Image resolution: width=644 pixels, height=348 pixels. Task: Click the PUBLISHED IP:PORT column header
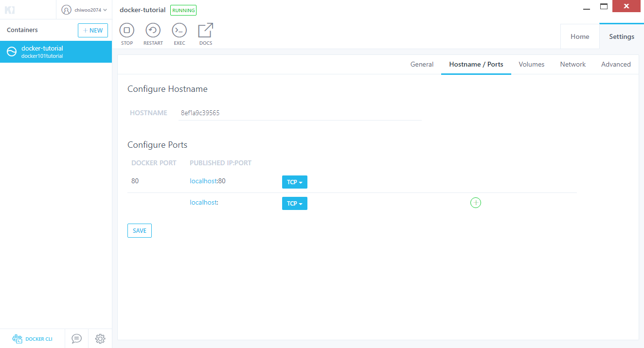pyautogui.click(x=220, y=163)
